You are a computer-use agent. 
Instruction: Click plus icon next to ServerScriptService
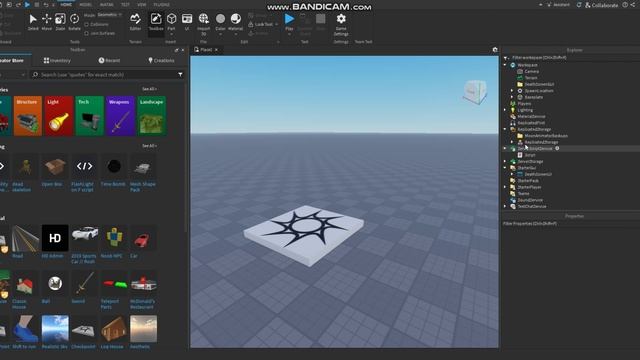[557, 149]
